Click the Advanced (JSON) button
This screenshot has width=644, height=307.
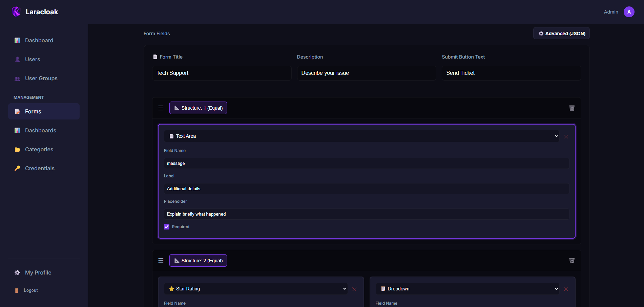(x=561, y=33)
